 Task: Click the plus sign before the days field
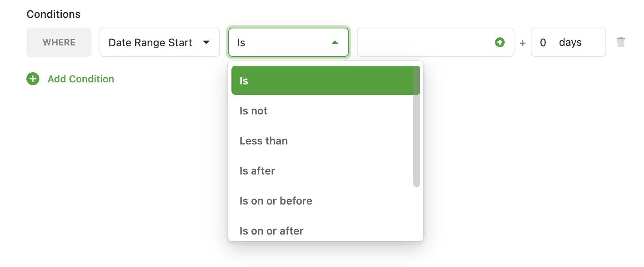click(523, 43)
